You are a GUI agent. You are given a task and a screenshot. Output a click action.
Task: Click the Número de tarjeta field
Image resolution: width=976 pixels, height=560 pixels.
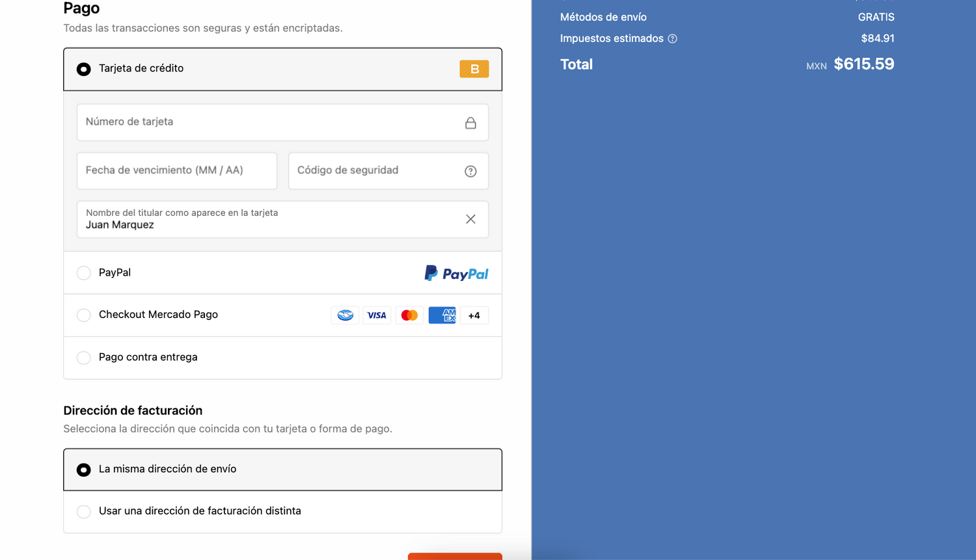[267, 122]
